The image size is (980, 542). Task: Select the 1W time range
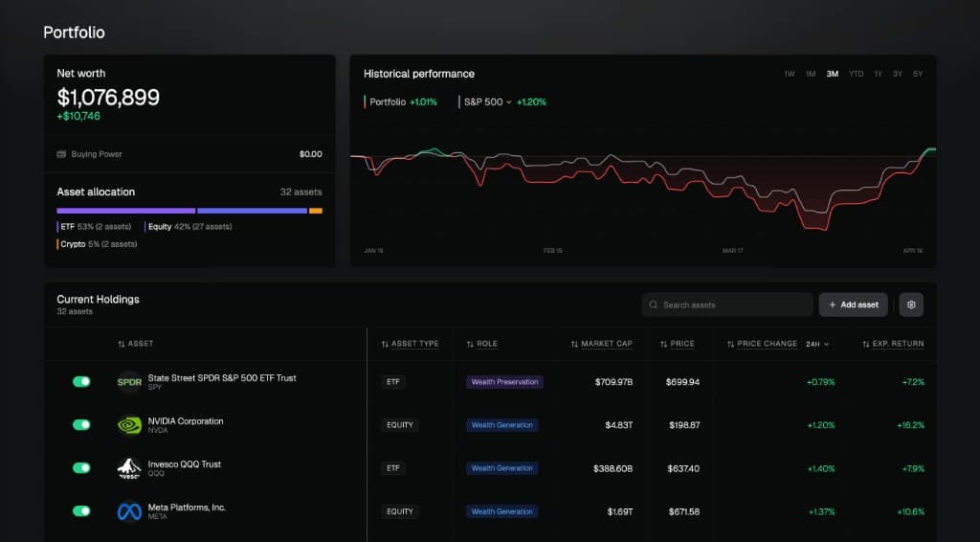(x=790, y=74)
